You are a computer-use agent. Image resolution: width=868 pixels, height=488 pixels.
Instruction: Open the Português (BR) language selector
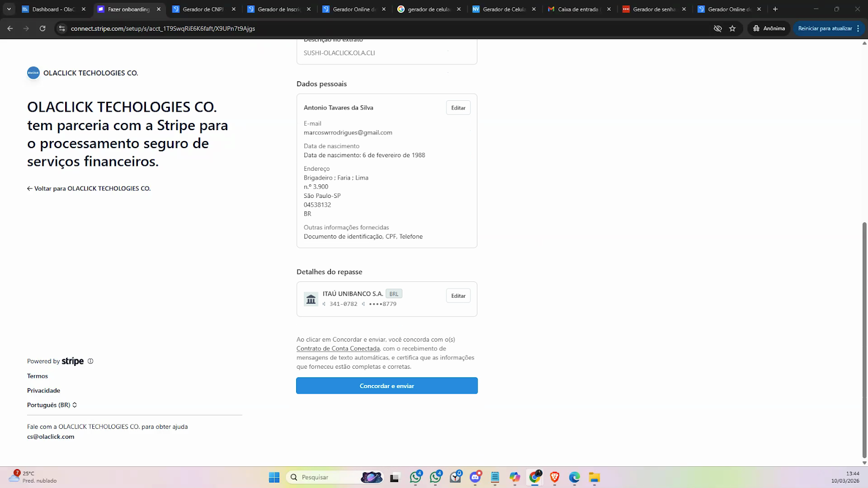(52, 405)
